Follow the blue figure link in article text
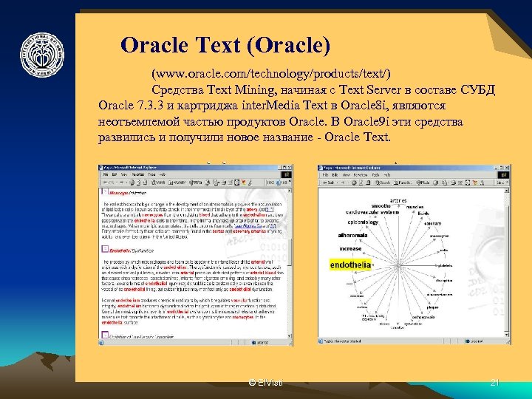 (255, 225)
